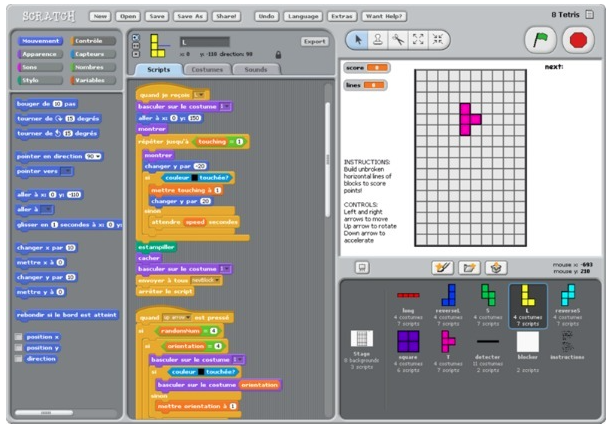Click the sprite name field 'L'

click(205, 42)
